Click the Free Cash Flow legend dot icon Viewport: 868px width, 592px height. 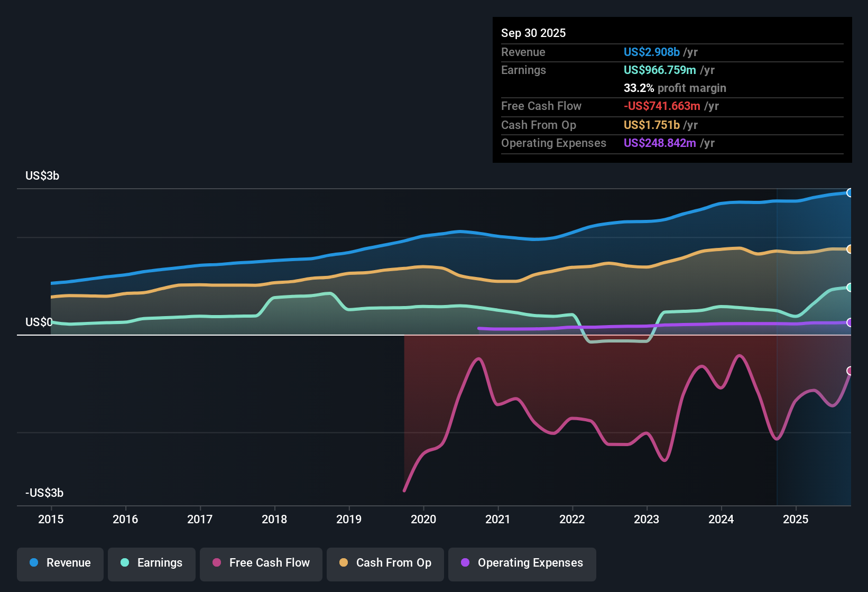[x=216, y=563]
